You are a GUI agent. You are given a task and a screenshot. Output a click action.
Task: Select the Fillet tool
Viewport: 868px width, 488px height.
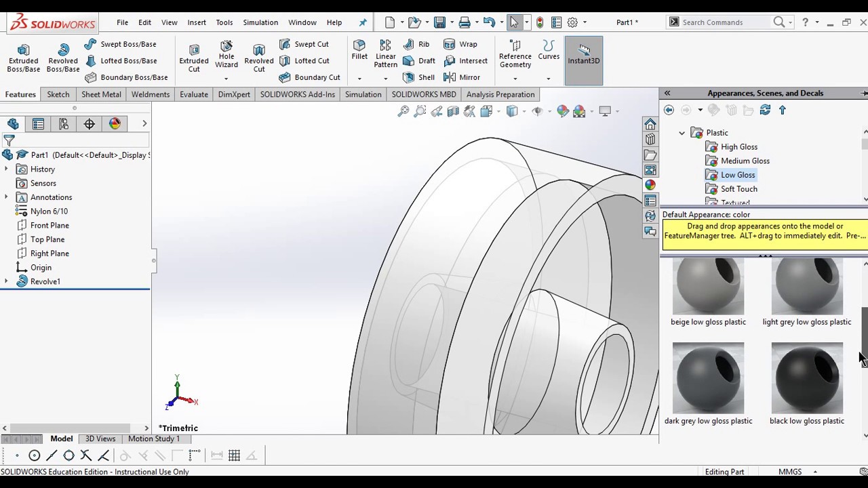coord(359,51)
